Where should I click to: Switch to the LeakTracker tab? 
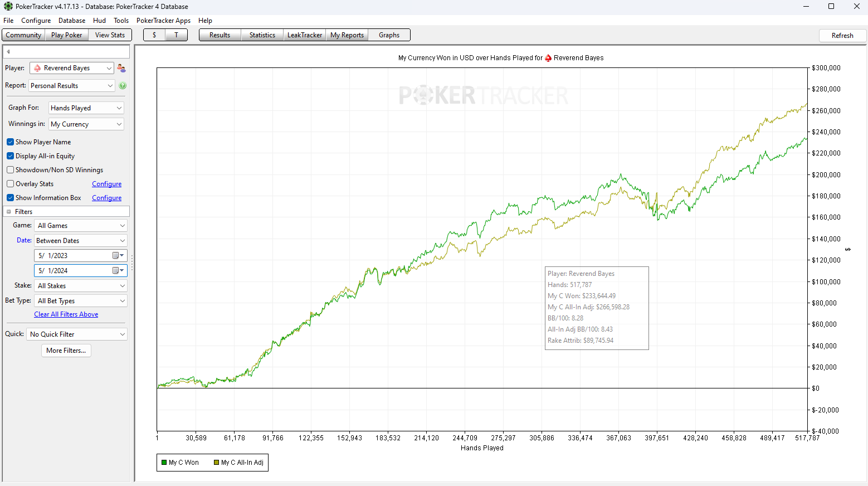[304, 35]
